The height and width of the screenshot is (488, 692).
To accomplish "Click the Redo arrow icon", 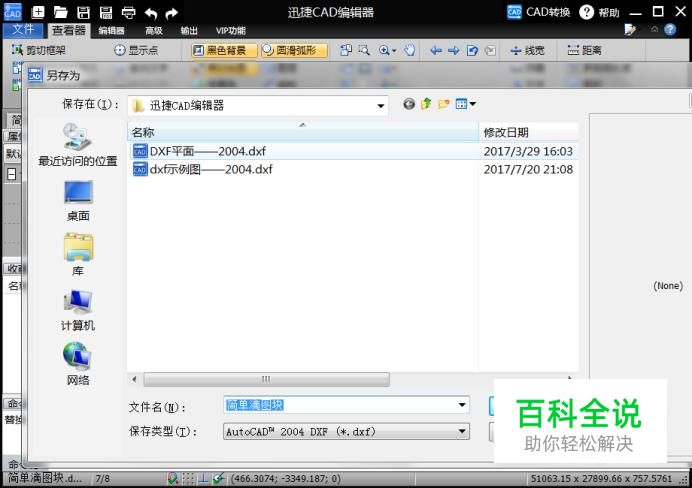I will (172, 13).
